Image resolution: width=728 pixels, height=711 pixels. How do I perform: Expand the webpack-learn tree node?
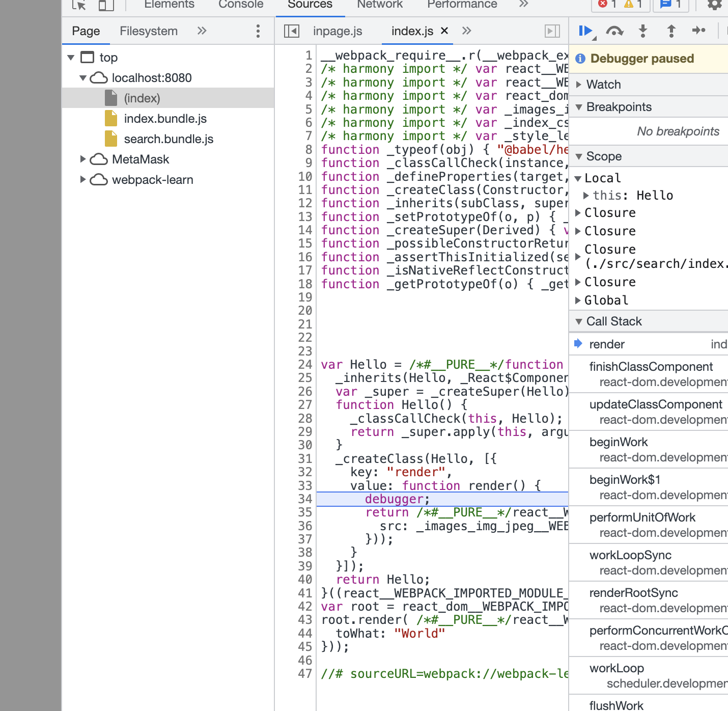[83, 180]
